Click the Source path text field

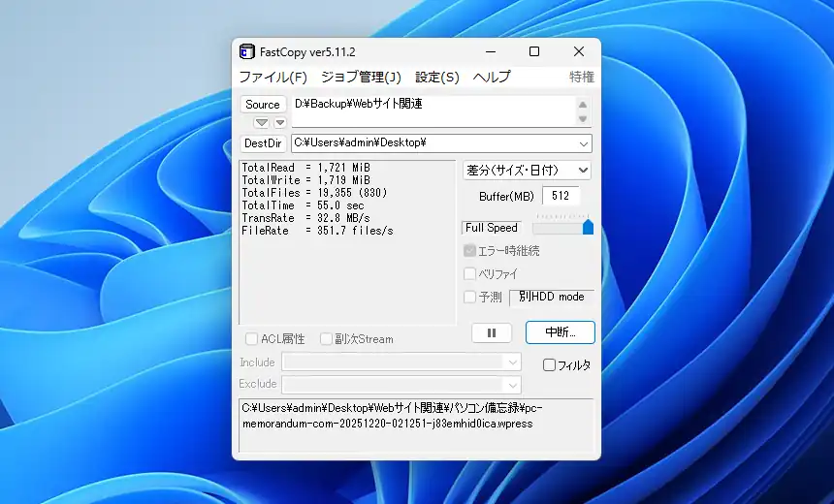click(434, 111)
